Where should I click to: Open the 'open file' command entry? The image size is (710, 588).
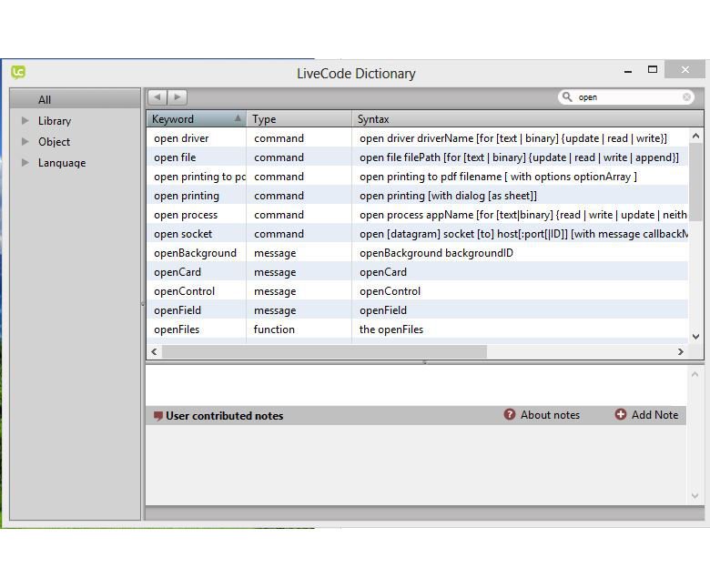tap(175, 157)
